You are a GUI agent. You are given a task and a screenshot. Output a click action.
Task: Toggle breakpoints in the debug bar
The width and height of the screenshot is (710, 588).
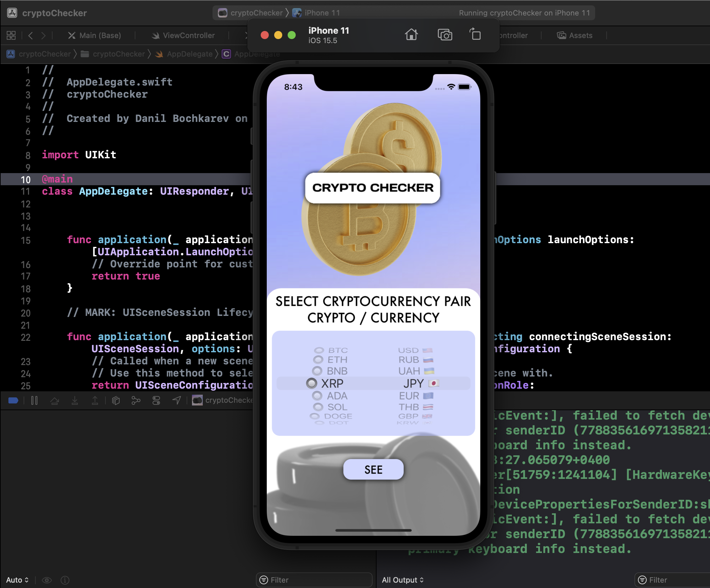coord(13,400)
